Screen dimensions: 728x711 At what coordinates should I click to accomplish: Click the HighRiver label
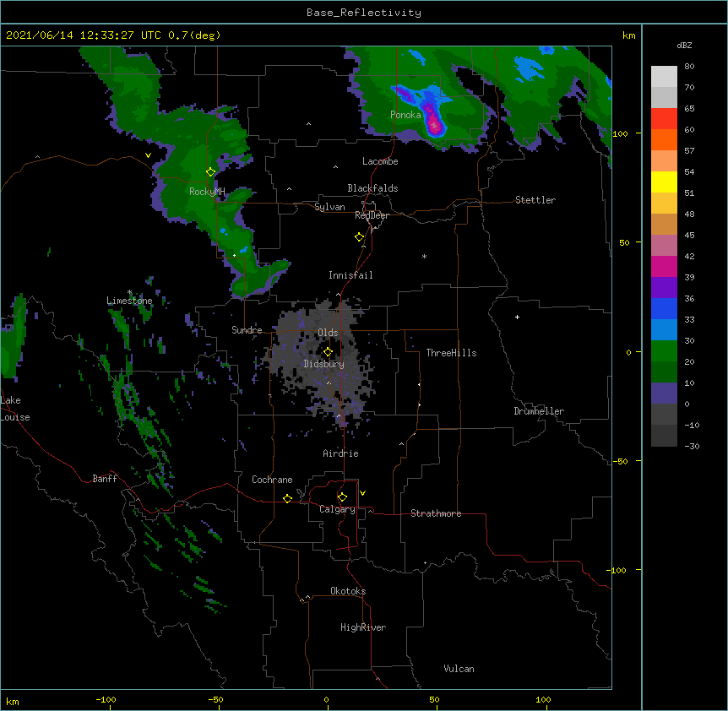[363, 627]
